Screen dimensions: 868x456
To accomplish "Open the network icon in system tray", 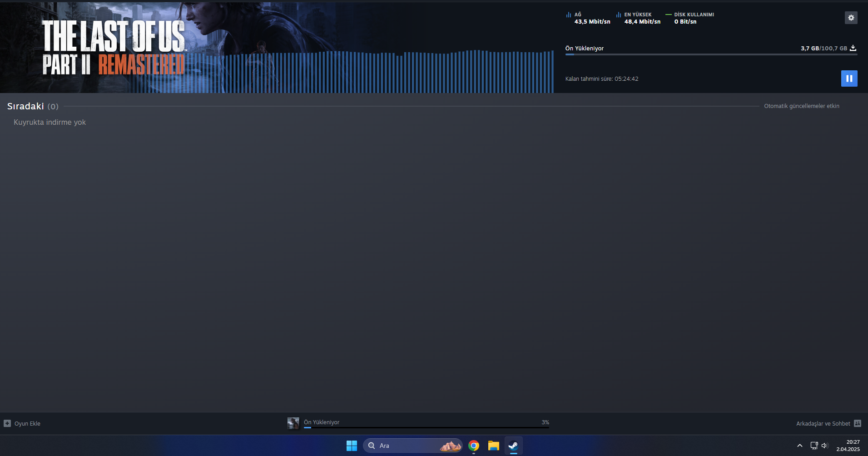I will click(x=814, y=446).
